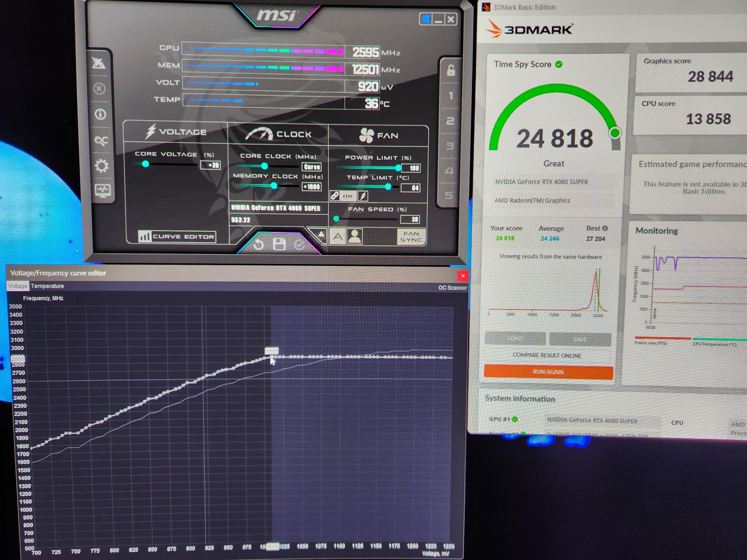Reset settings with the circular arrow icon
This screenshot has width=747, height=560.
[258, 244]
